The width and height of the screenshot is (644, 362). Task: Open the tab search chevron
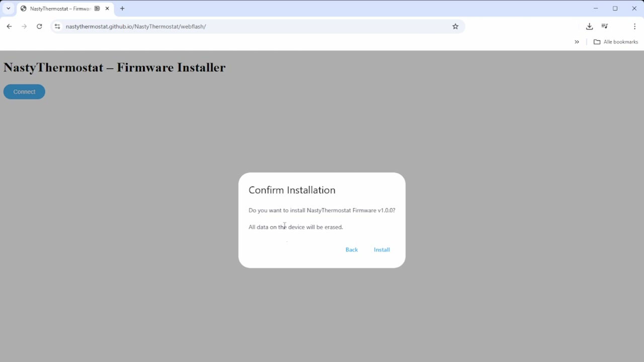click(8, 8)
